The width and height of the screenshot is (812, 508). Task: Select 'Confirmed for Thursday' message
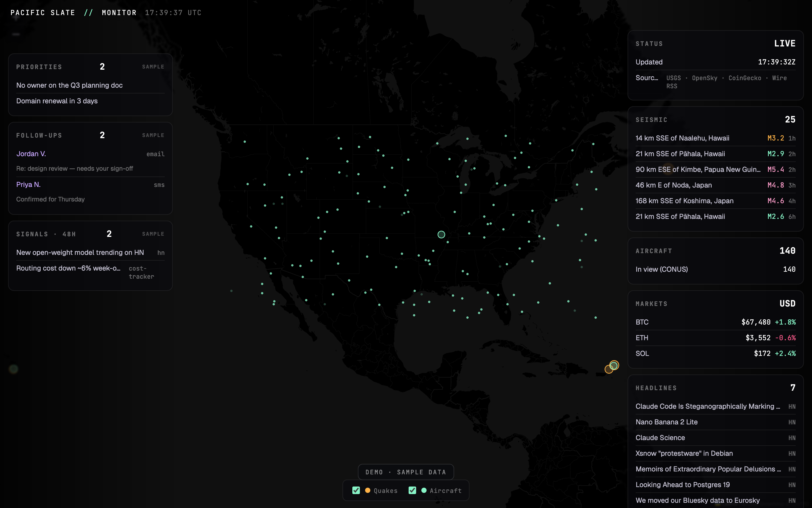(50, 200)
